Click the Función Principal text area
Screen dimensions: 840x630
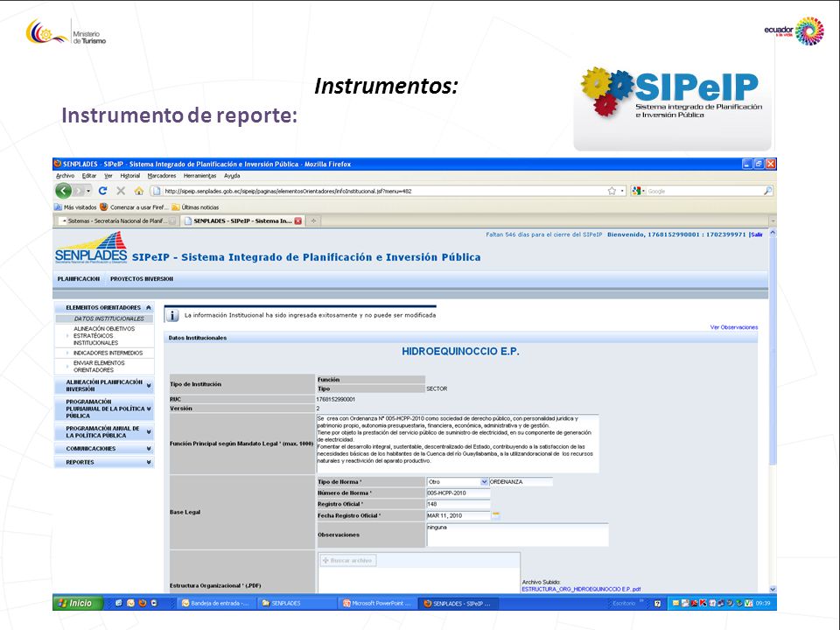coord(457,443)
